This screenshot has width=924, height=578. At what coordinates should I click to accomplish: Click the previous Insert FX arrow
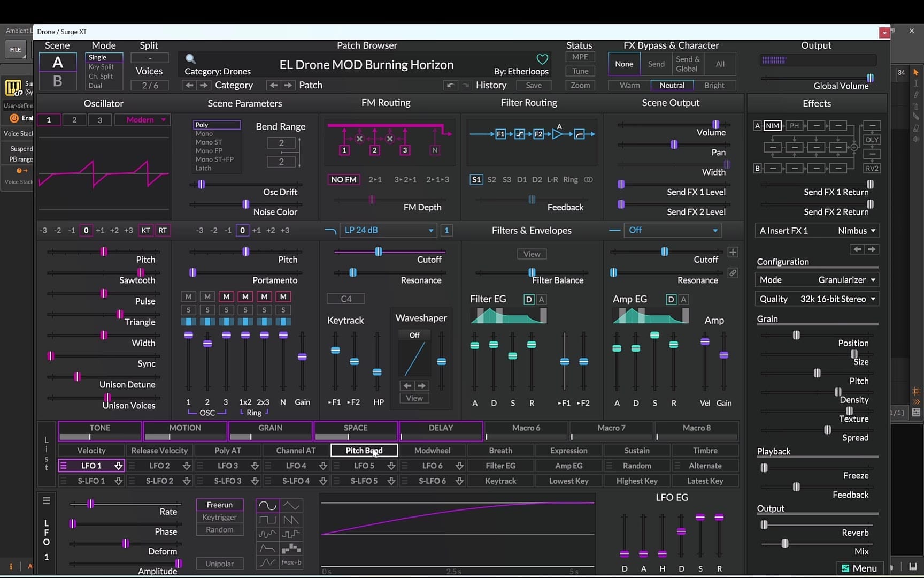[x=857, y=249]
